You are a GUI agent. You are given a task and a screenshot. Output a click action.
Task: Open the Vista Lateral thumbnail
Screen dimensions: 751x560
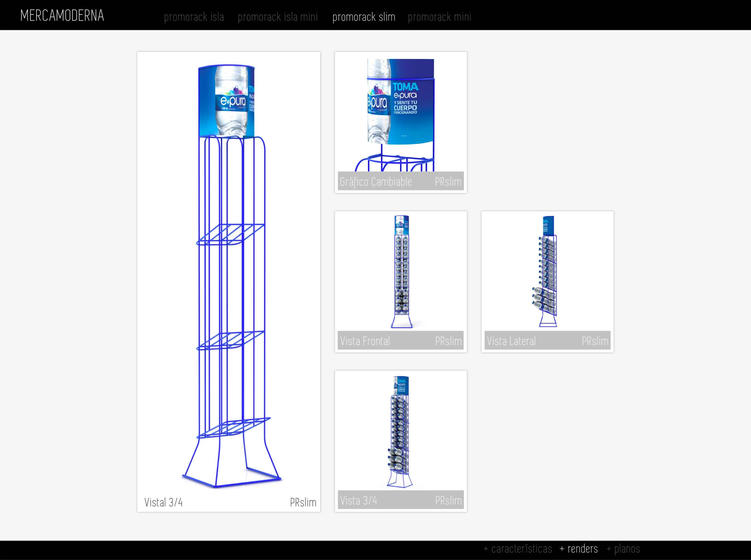click(547, 271)
